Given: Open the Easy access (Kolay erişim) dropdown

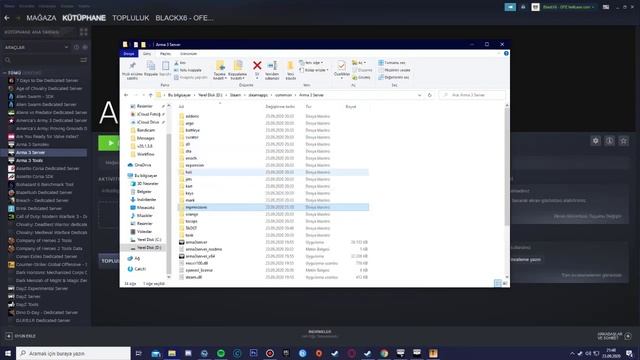Looking at the screenshot, I should 313,70.
